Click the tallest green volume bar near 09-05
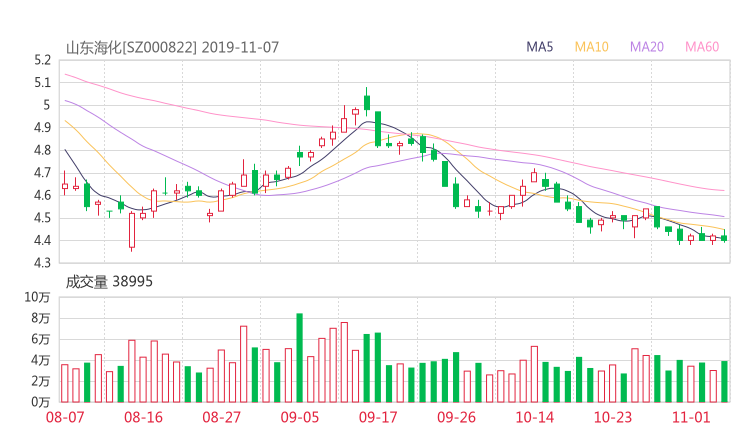 pos(300,358)
